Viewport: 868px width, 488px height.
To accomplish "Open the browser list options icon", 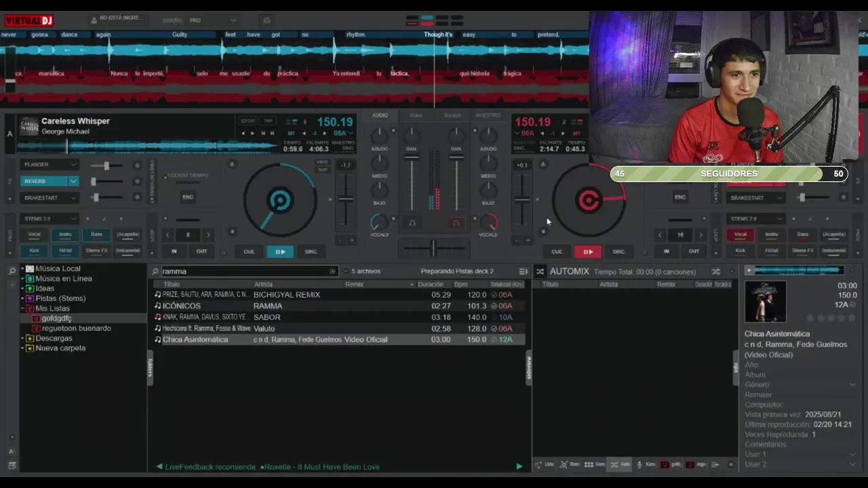I will pyautogui.click(x=523, y=271).
